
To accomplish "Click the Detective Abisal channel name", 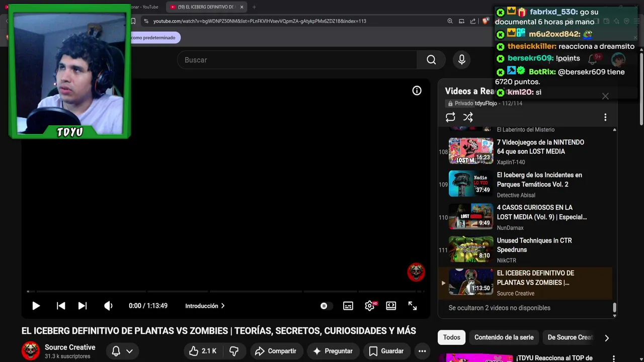I will (516, 195).
